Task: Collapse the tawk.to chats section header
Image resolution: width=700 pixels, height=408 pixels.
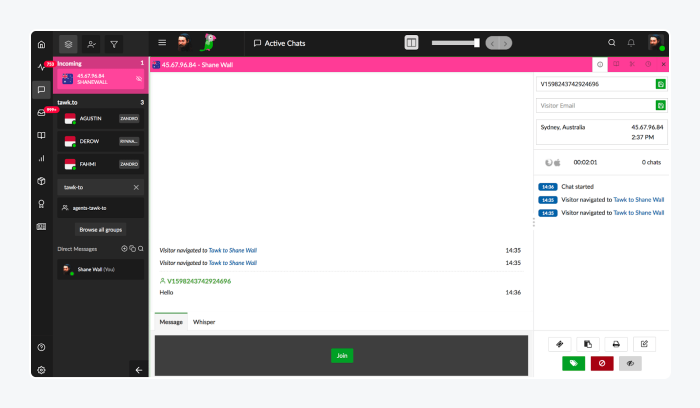Action: point(100,102)
